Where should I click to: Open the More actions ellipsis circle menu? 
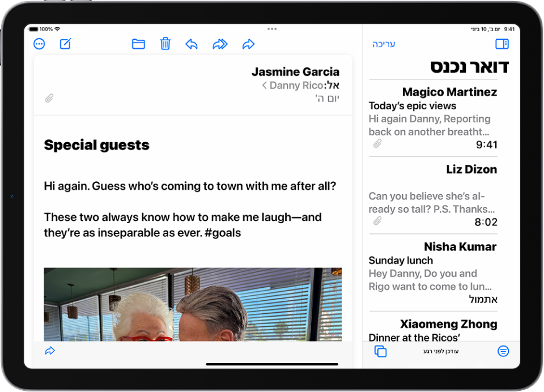pos(39,44)
